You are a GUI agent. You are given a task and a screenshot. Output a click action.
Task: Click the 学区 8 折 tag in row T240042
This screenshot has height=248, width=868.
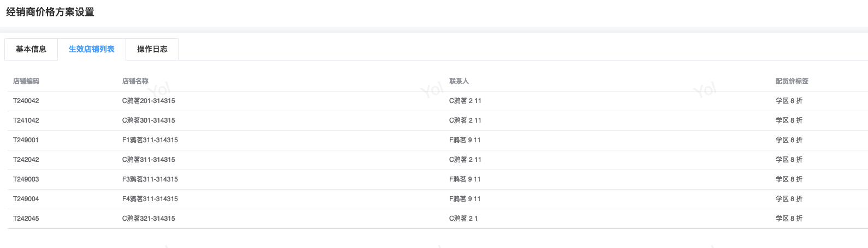pos(789,101)
